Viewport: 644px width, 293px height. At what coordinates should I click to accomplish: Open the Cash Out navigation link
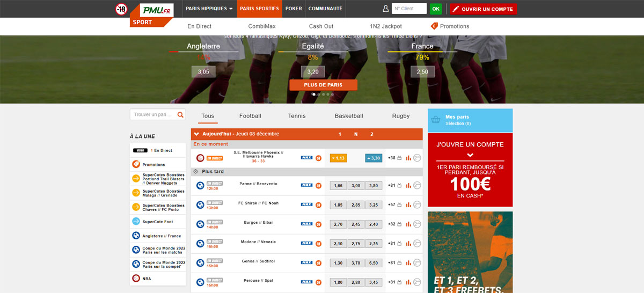[x=321, y=26]
